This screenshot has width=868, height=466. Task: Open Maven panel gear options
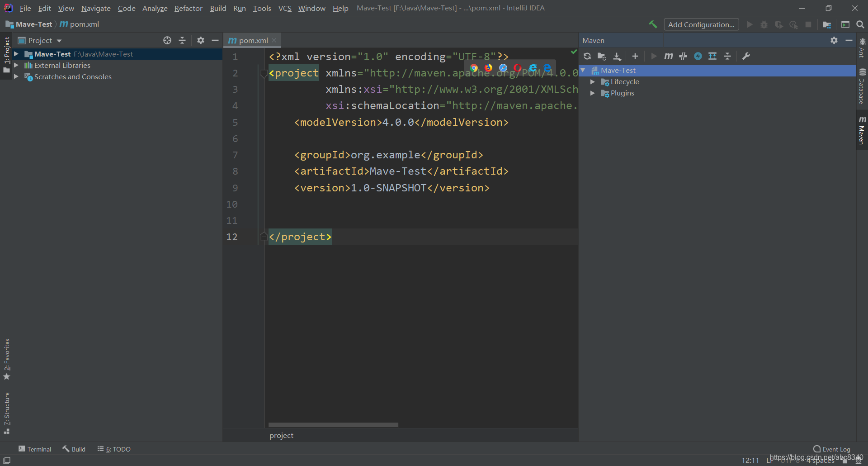click(x=834, y=40)
